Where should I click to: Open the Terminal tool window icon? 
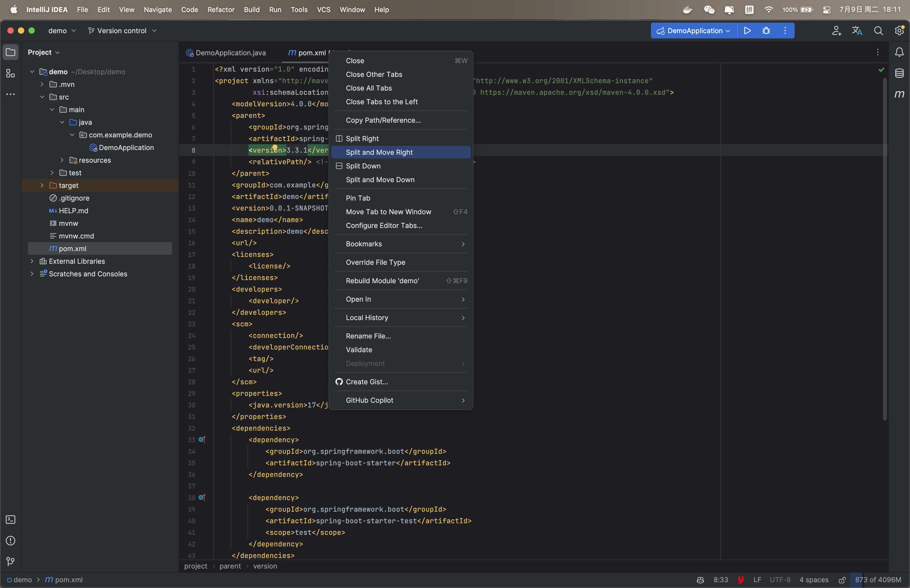10,519
